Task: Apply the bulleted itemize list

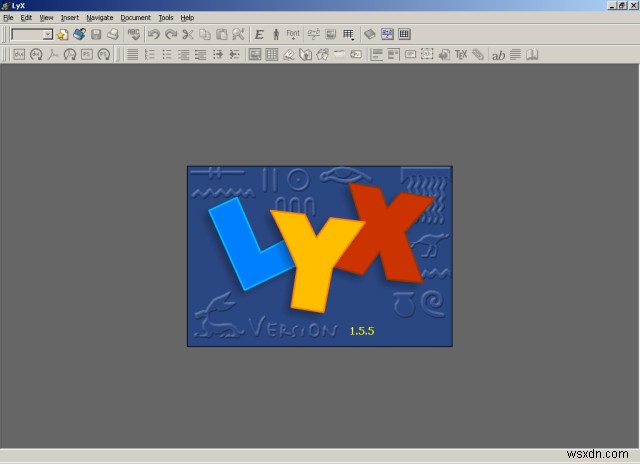Action: (167, 55)
